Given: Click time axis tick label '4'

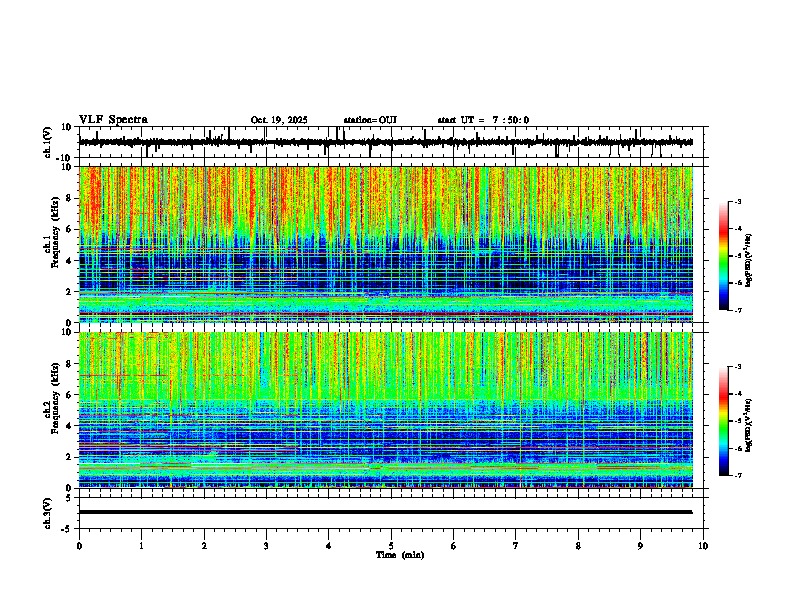Looking at the screenshot, I should coord(329,546).
